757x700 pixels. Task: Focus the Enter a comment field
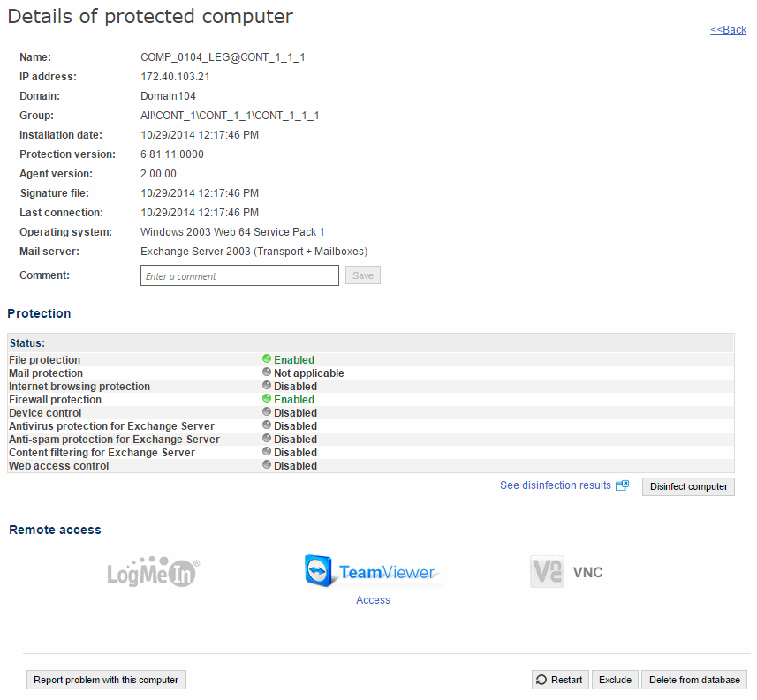pyautogui.click(x=239, y=276)
